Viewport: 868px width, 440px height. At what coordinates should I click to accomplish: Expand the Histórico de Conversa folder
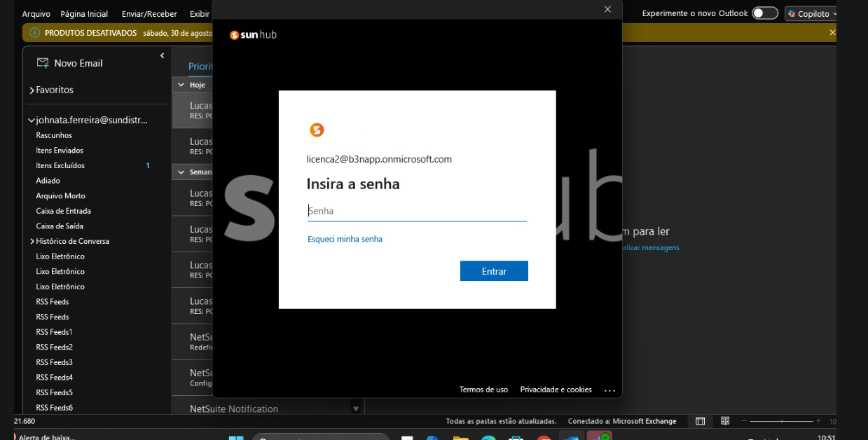[32, 241]
